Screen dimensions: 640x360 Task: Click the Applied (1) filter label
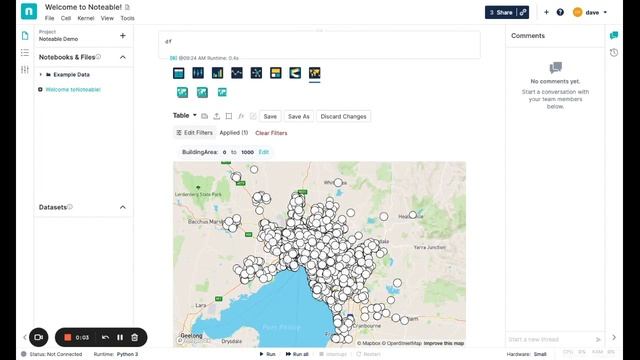[x=234, y=133]
